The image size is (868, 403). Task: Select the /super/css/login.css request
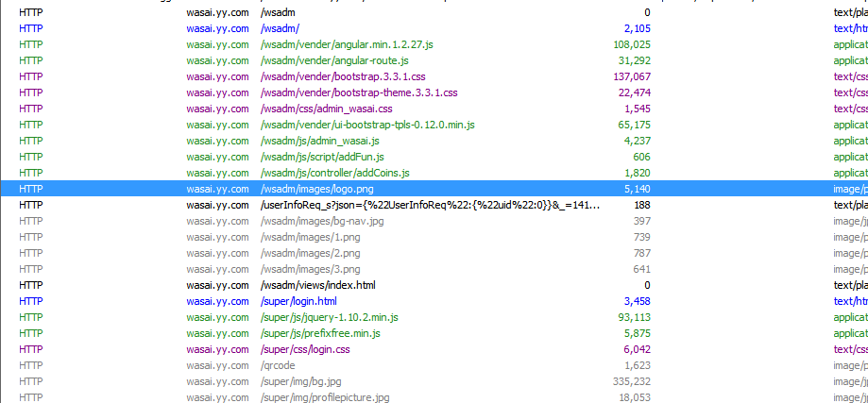click(x=434, y=349)
